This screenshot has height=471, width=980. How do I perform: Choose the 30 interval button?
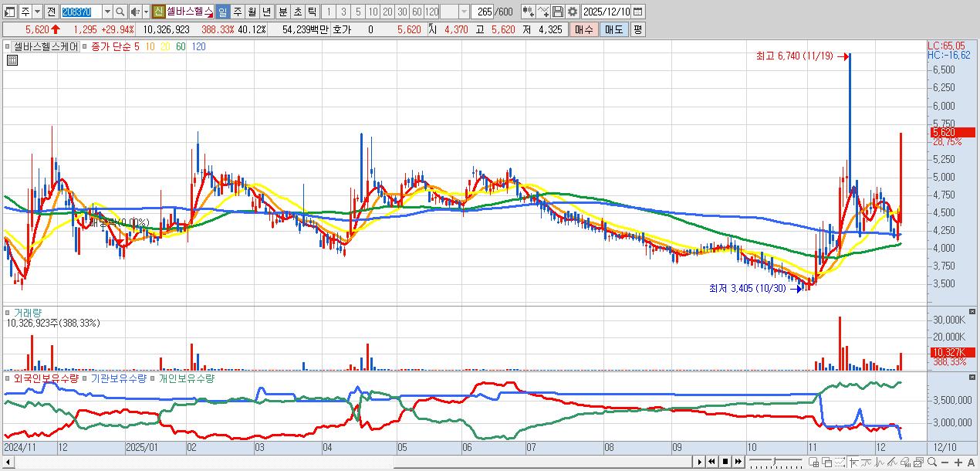click(x=400, y=12)
